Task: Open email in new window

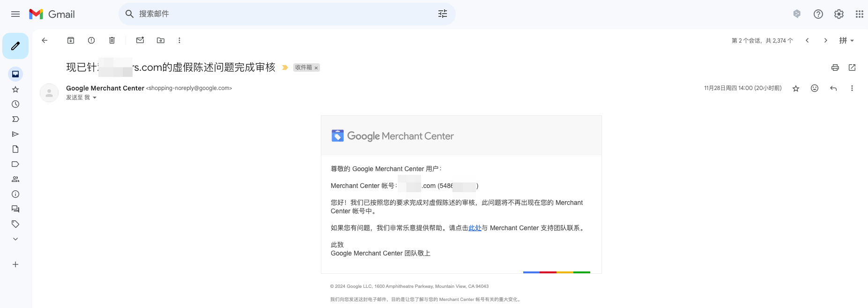Action: tap(852, 68)
